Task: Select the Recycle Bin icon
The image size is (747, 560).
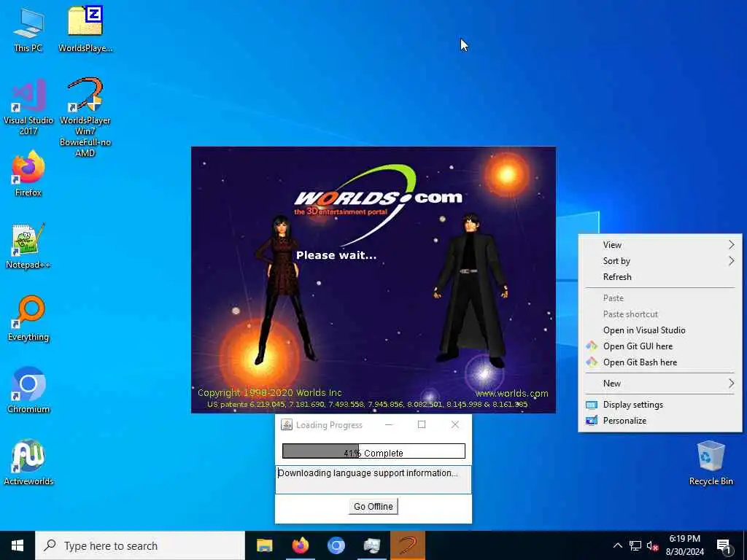Action: click(711, 463)
